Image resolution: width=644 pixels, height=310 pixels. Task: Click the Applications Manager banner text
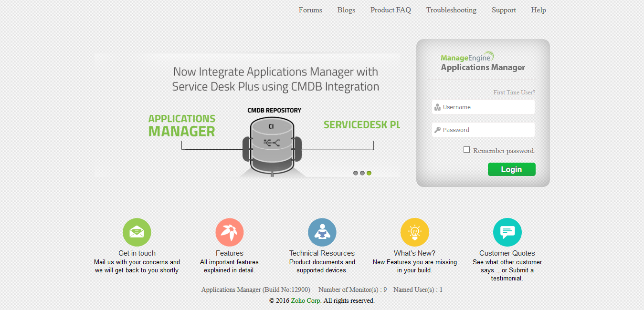point(182,125)
